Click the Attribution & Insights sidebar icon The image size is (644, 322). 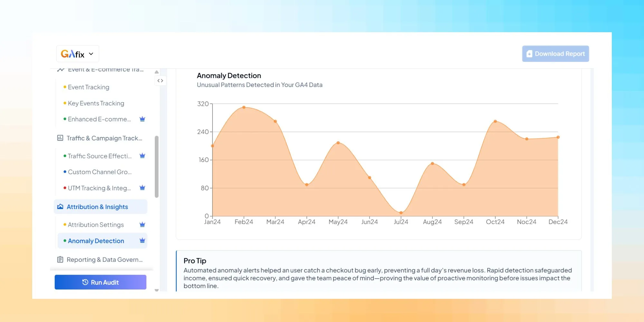60,206
